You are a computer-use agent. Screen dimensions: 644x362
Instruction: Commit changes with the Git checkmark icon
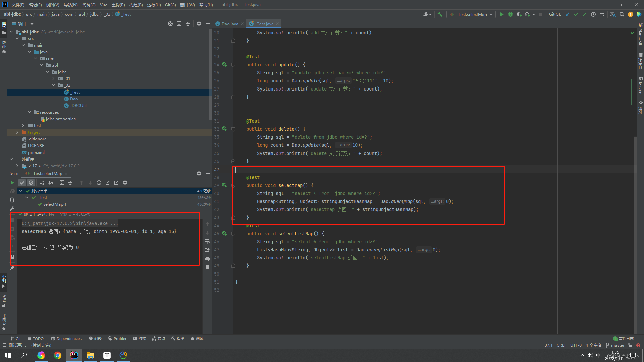[x=576, y=14]
